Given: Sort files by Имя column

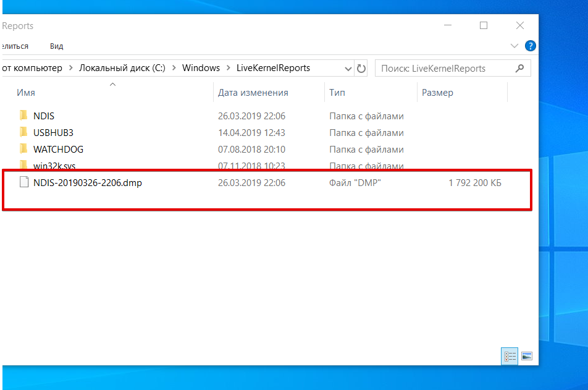Looking at the screenshot, I should click(x=26, y=93).
